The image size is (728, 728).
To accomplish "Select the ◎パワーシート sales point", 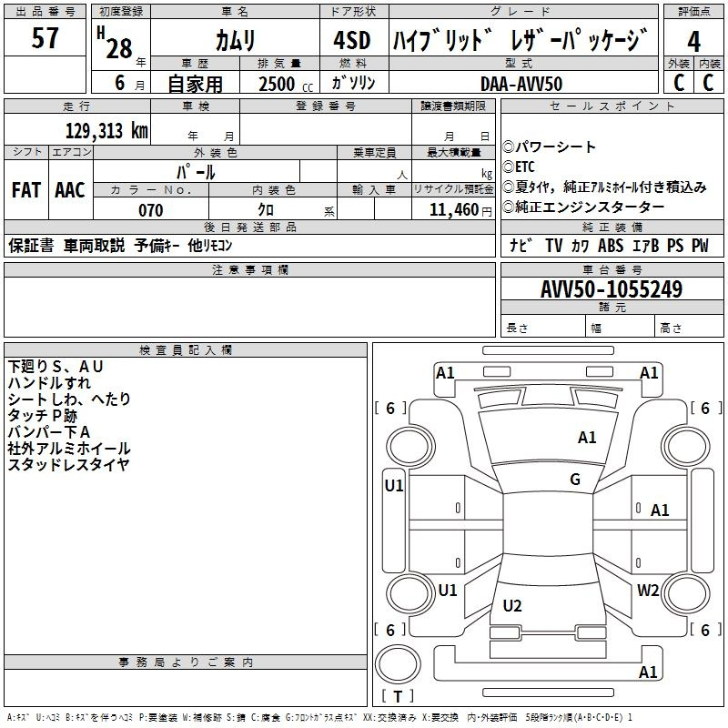I will 550,147.
